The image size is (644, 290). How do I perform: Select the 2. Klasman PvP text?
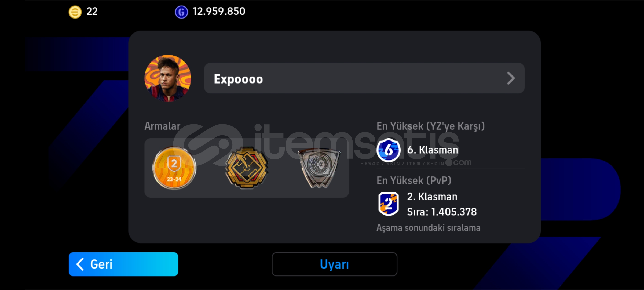click(432, 197)
